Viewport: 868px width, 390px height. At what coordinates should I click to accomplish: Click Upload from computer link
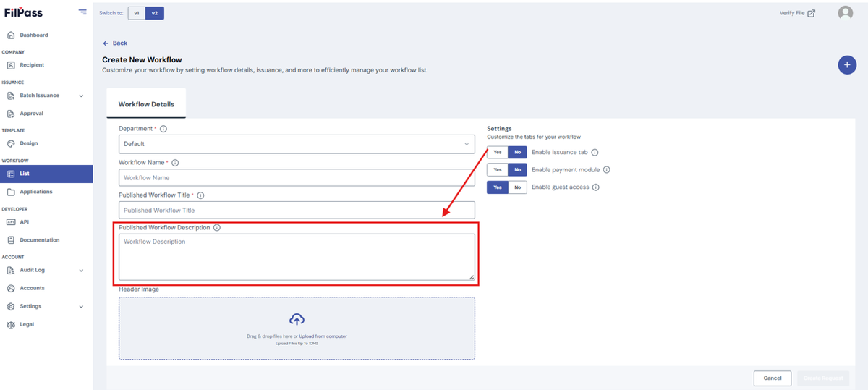coord(323,336)
